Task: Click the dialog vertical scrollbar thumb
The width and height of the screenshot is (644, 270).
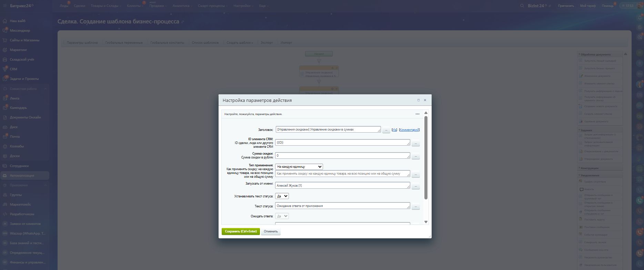Action: point(426,158)
